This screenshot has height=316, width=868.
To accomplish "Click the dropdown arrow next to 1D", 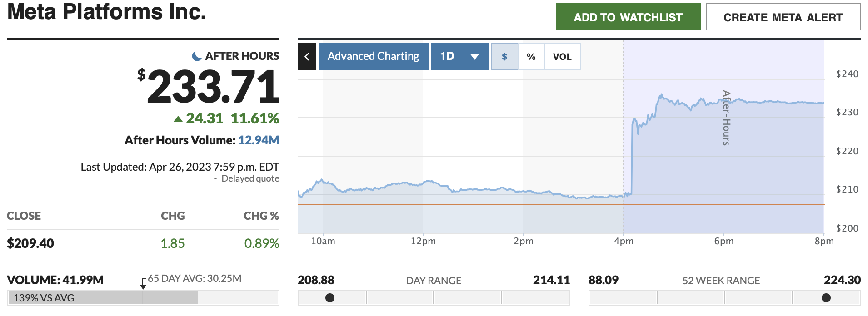I will click(474, 57).
